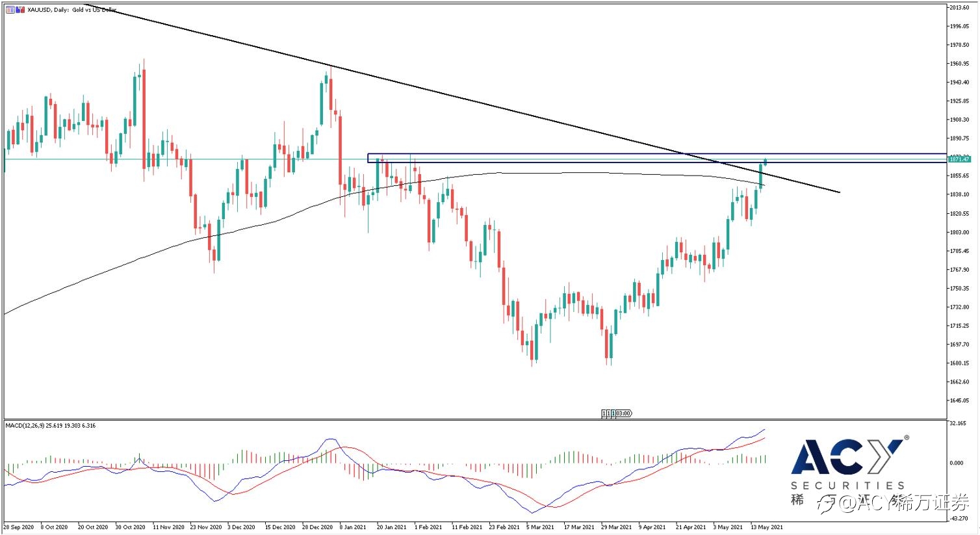Click the 1820.55 price scale label
This screenshot has height=535, width=980.
[959, 214]
